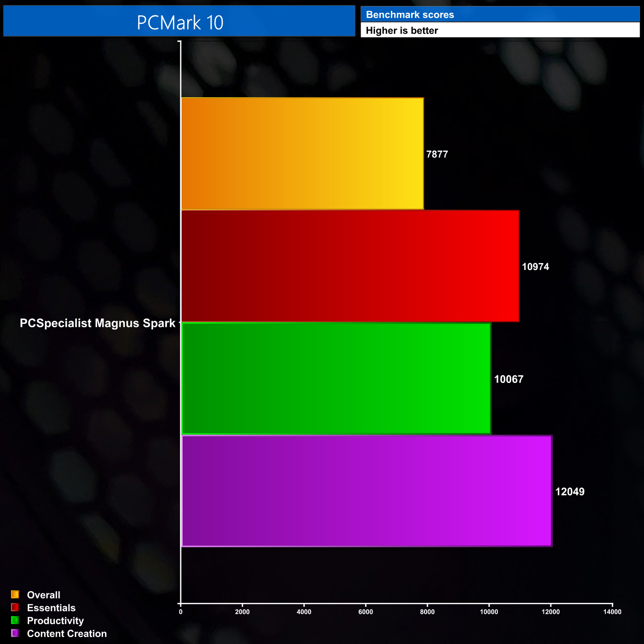Click the orange Overall legend swatch
Viewport: 644px width, 644px height.
click(x=15, y=594)
